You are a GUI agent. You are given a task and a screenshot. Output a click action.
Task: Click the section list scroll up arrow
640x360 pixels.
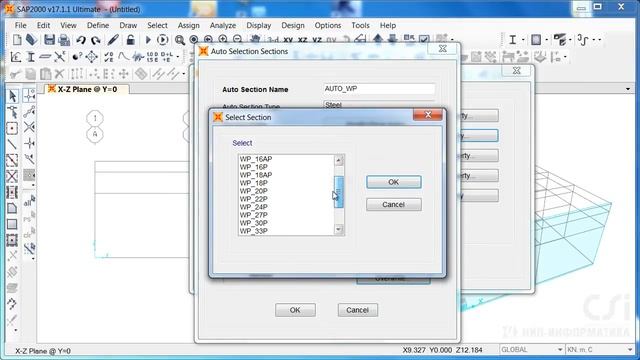pos(339,160)
